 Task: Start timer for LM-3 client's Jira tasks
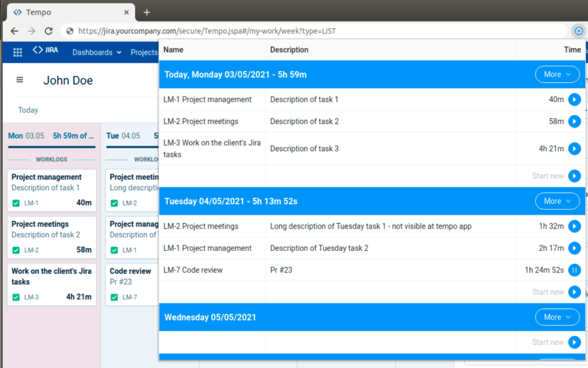point(574,149)
